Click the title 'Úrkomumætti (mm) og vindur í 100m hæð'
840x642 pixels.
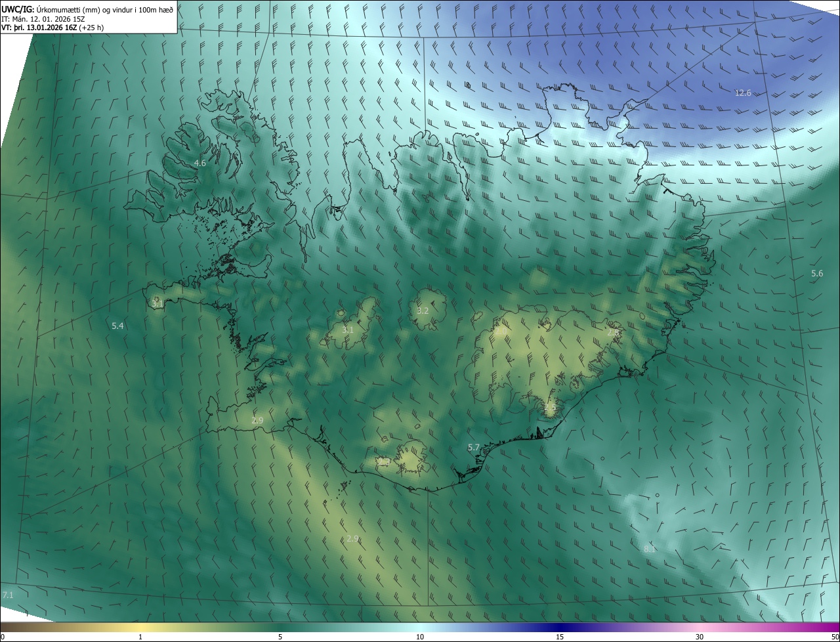click(105, 9)
